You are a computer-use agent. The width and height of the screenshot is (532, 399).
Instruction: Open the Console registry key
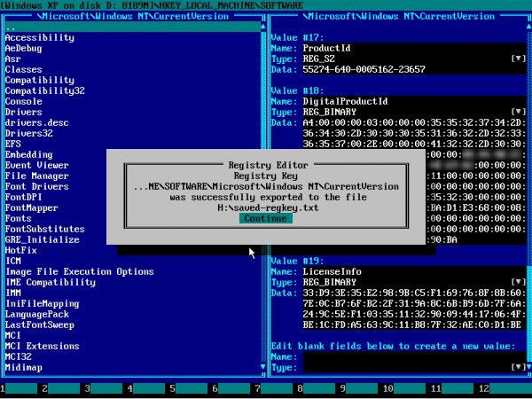(x=23, y=101)
